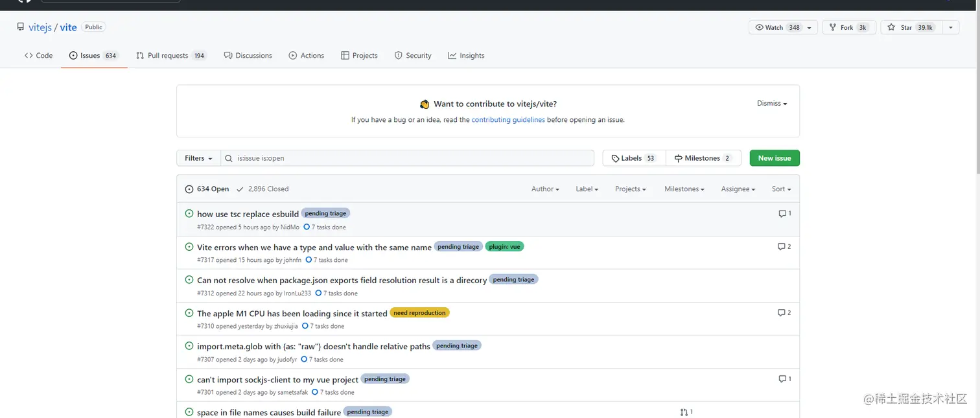View the Insights tab

tap(466, 56)
